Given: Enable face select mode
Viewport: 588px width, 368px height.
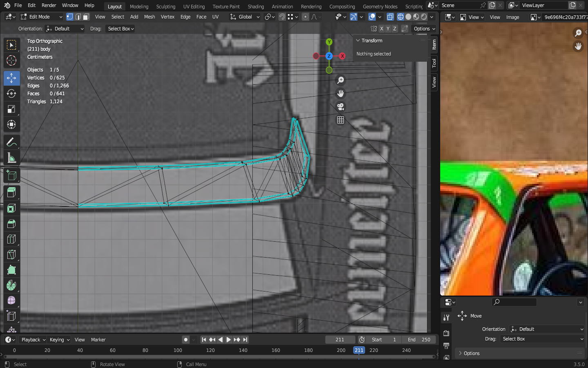Looking at the screenshot, I should coord(86,17).
